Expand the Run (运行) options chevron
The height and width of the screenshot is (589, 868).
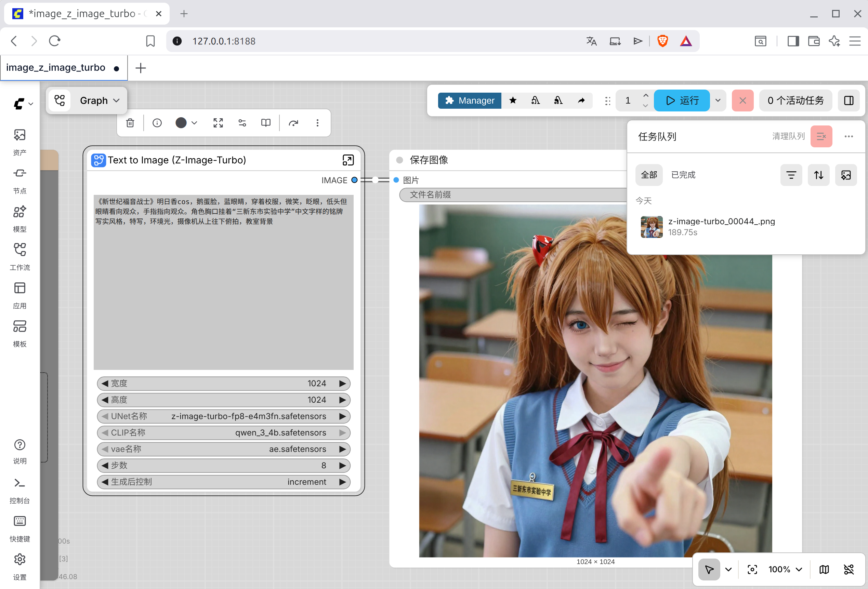718,101
